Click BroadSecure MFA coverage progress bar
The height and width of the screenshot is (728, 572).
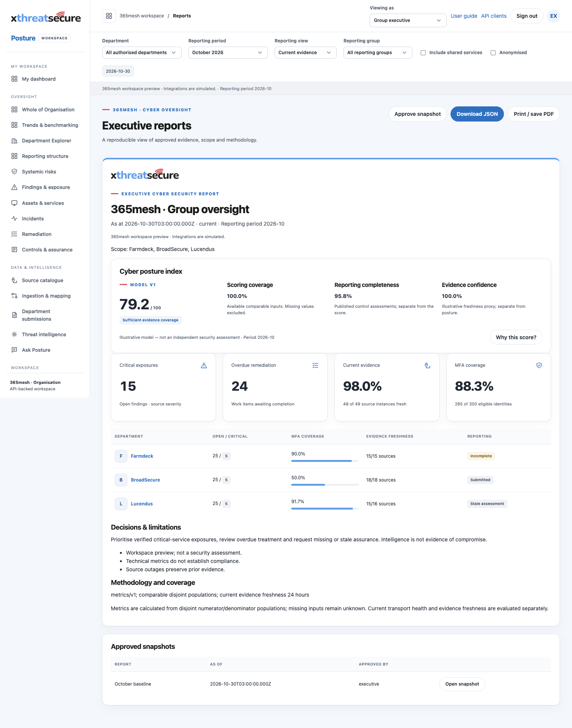click(x=325, y=485)
